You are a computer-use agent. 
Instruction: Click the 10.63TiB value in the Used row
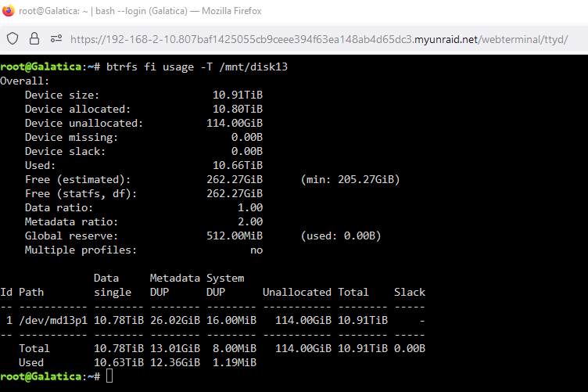point(119,363)
